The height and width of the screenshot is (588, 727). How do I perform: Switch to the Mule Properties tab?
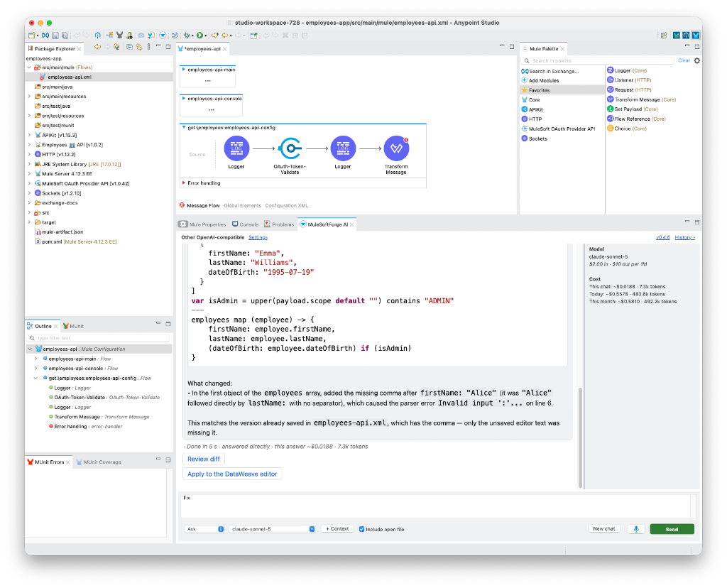coord(202,224)
